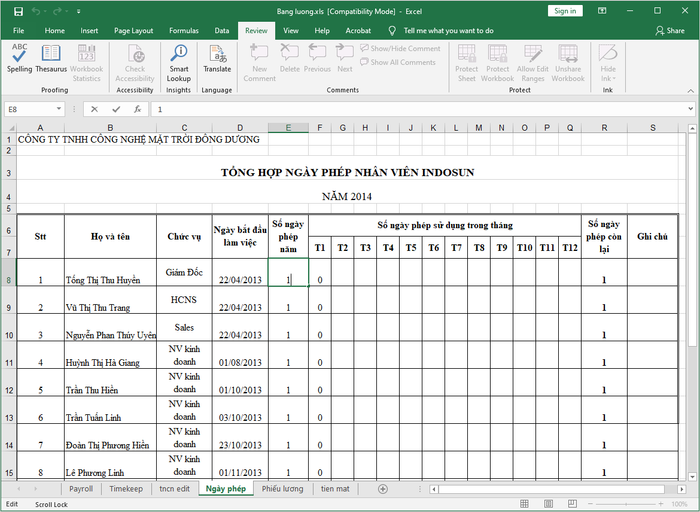
Task: Confirm the cell entry with checkmark
Action: [116, 109]
